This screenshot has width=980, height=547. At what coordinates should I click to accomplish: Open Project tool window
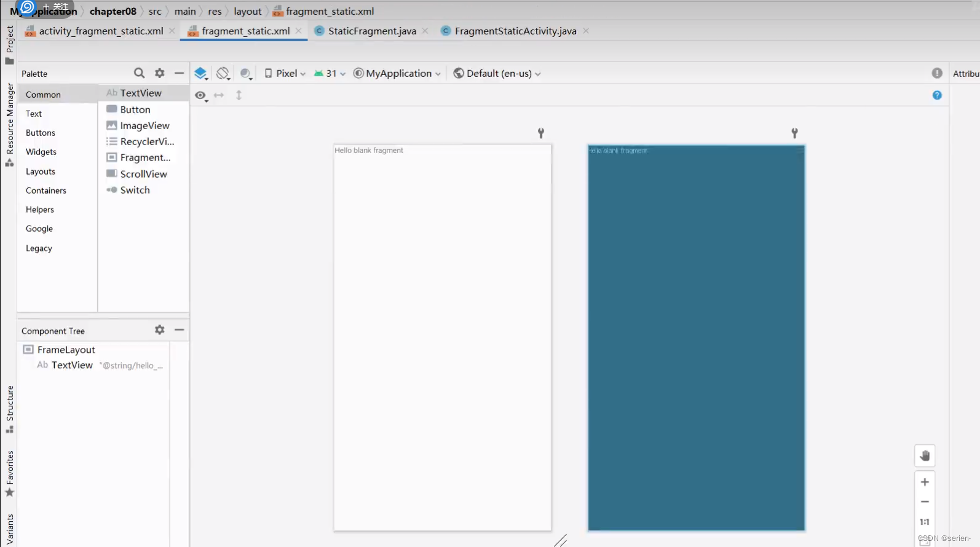(9, 44)
